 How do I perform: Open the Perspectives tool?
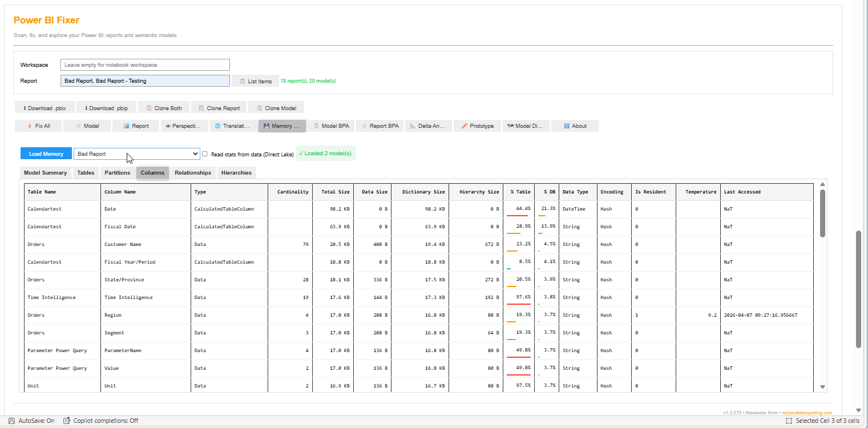(184, 126)
